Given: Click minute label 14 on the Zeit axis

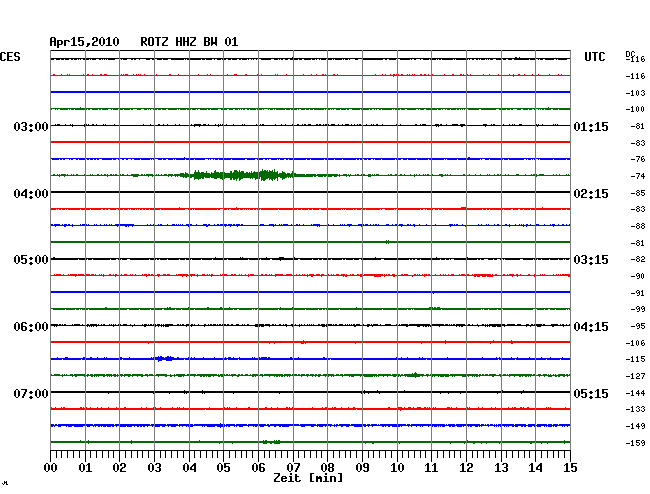Looking at the screenshot, I should tap(535, 468).
